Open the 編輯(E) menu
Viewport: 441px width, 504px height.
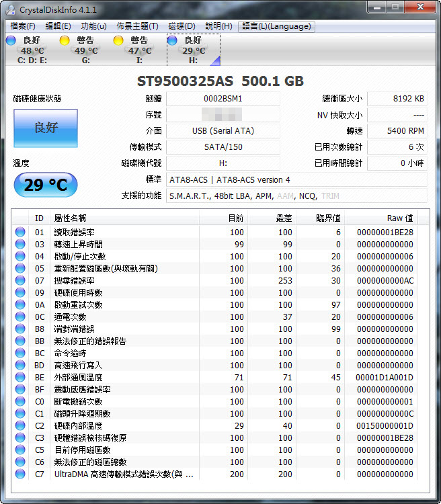[x=58, y=26]
